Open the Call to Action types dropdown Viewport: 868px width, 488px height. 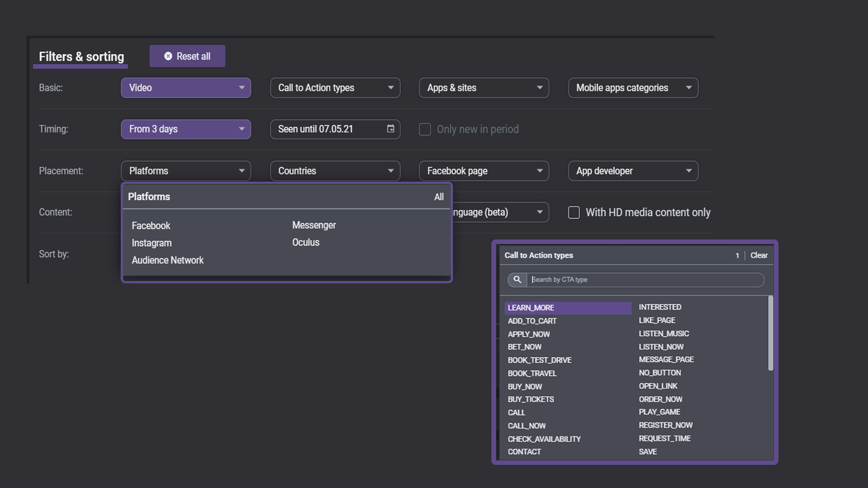coord(335,88)
